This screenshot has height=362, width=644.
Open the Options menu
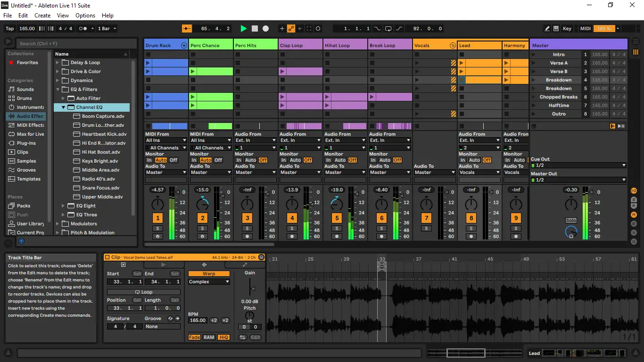(85, 16)
